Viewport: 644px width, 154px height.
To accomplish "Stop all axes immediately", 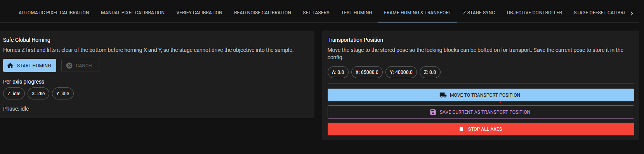I will [x=481, y=129].
